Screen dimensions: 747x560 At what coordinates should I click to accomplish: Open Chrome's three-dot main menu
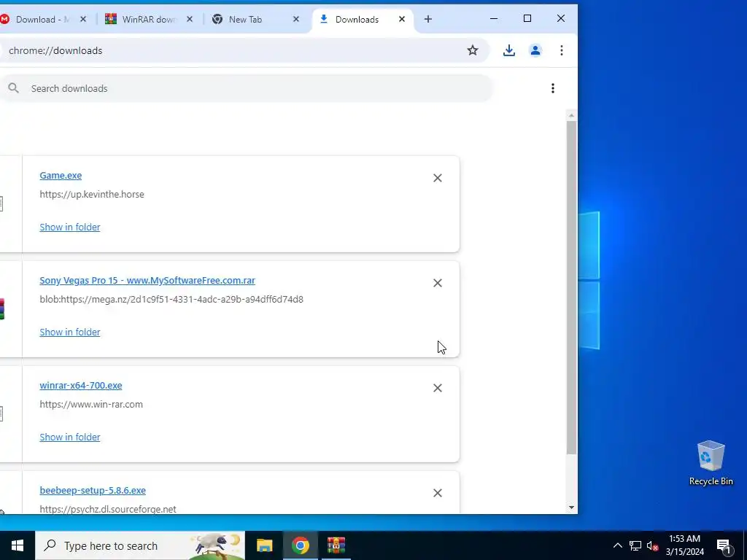pyautogui.click(x=562, y=50)
